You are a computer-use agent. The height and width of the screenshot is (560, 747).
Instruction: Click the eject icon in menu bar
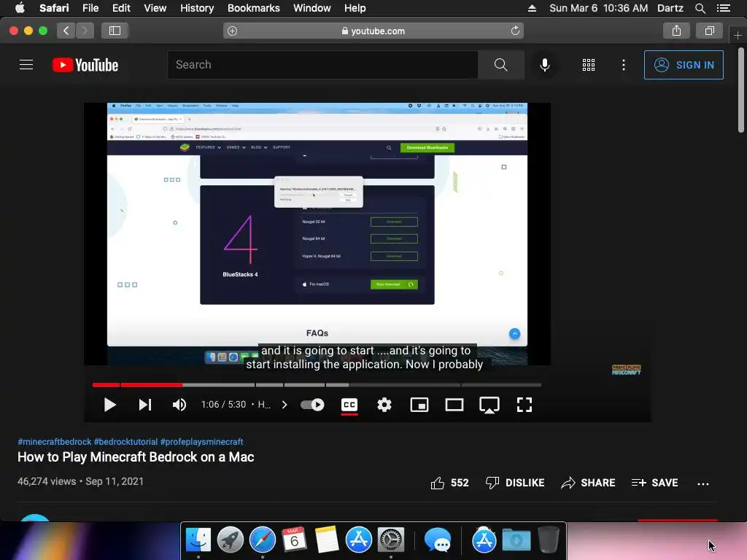(x=532, y=8)
